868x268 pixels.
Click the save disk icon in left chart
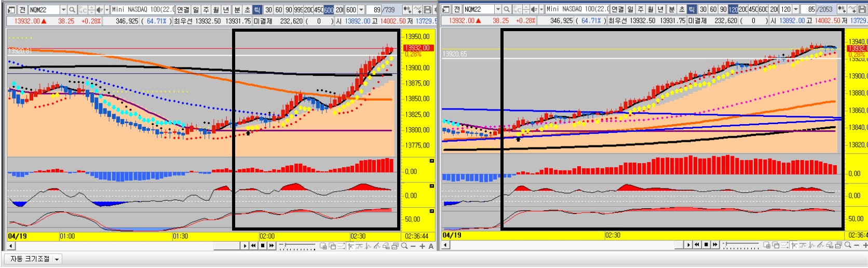pyautogui.click(x=427, y=10)
